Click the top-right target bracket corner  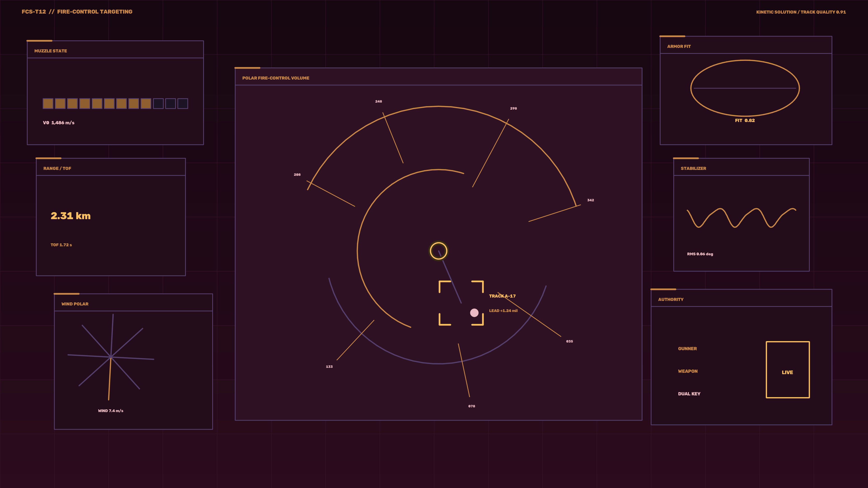(477, 287)
